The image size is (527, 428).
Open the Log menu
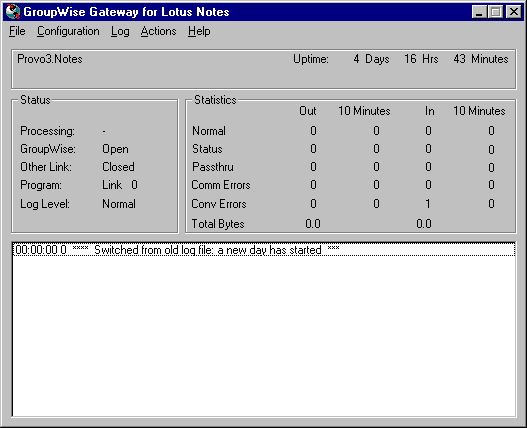(120, 31)
